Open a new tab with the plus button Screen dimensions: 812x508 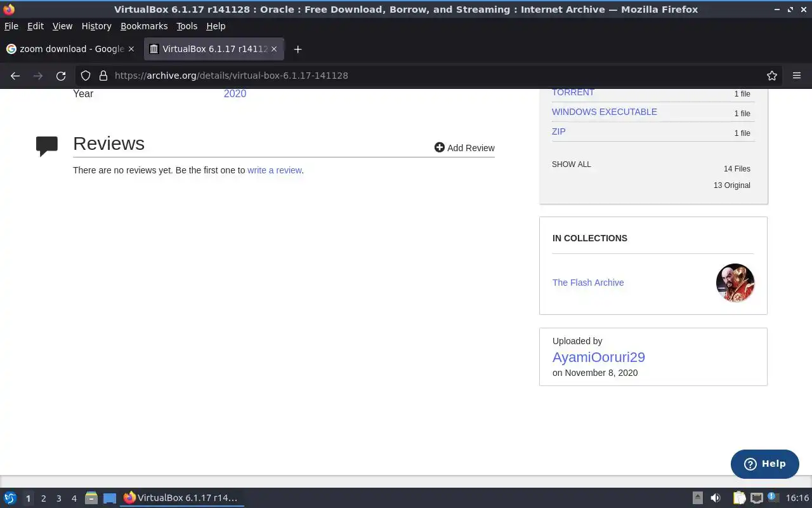pyautogui.click(x=298, y=49)
